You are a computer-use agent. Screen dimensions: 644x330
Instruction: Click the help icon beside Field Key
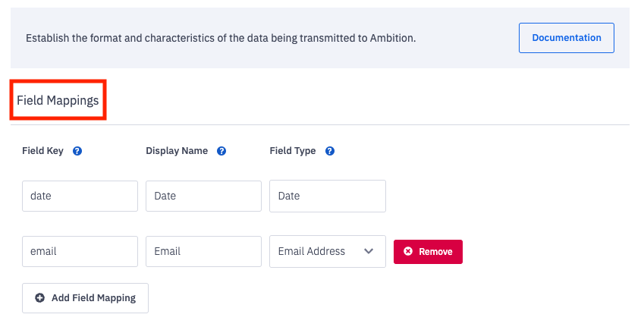click(77, 151)
